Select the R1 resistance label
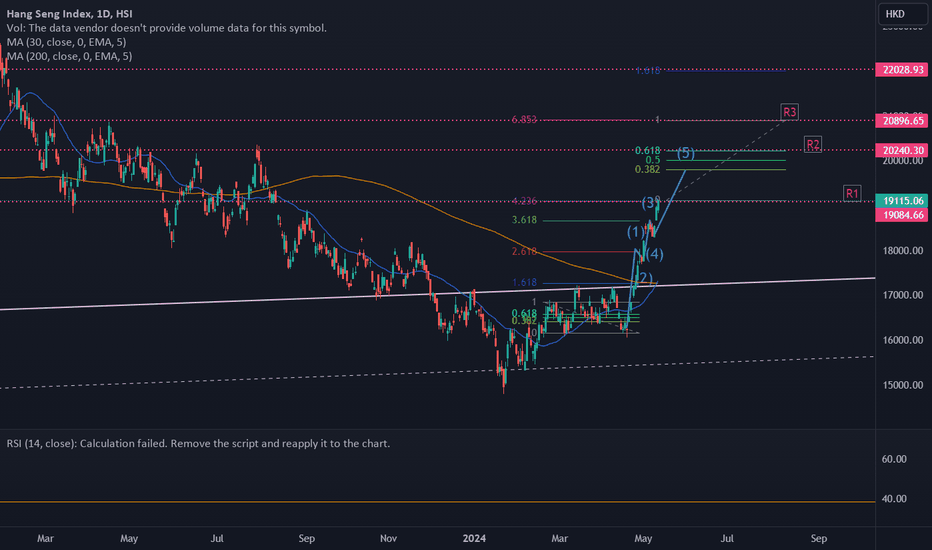This screenshot has width=932, height=550. [852, 193]
